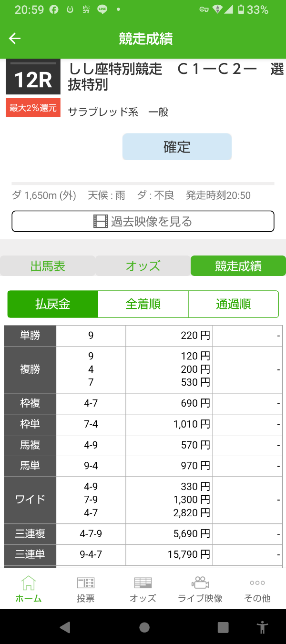Tap the Android home circle button
Screen dimensions: 286x644
point(144,627)
